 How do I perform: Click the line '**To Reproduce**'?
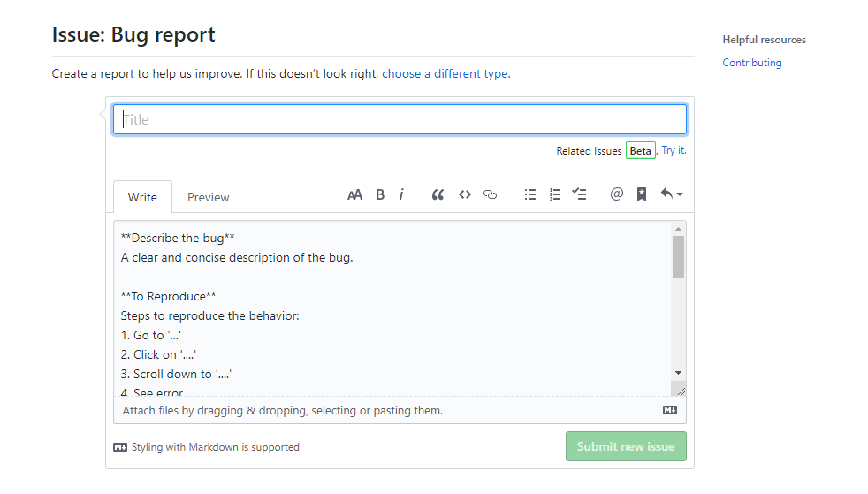(168, 296)
